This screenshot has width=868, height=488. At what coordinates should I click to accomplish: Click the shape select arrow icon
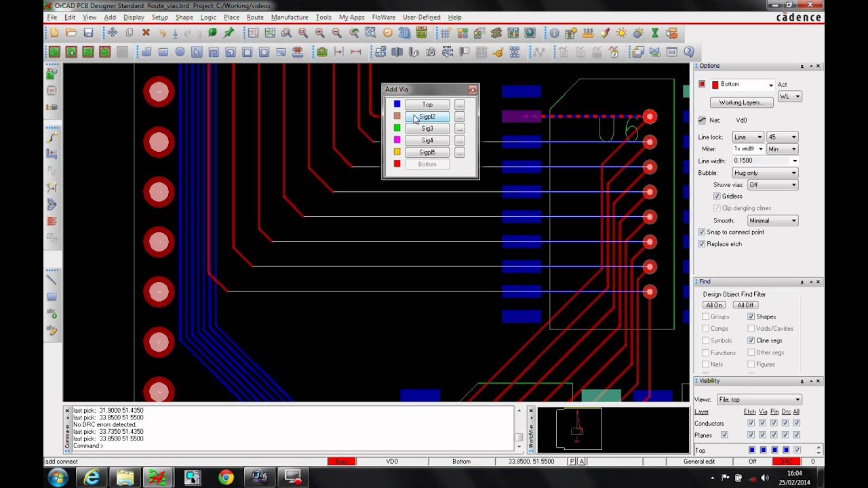tap(197, 52)
